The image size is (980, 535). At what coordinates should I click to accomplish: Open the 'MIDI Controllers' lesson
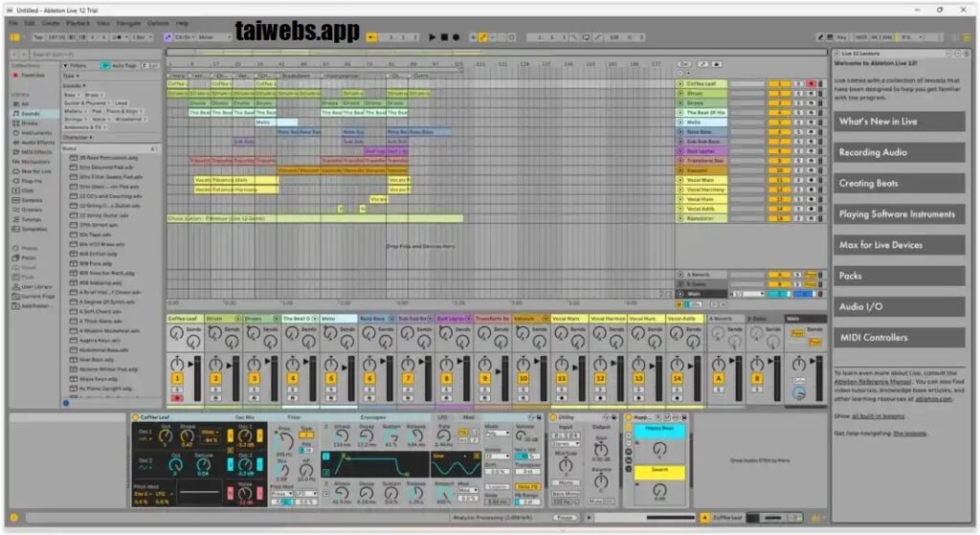click(899, 338)
